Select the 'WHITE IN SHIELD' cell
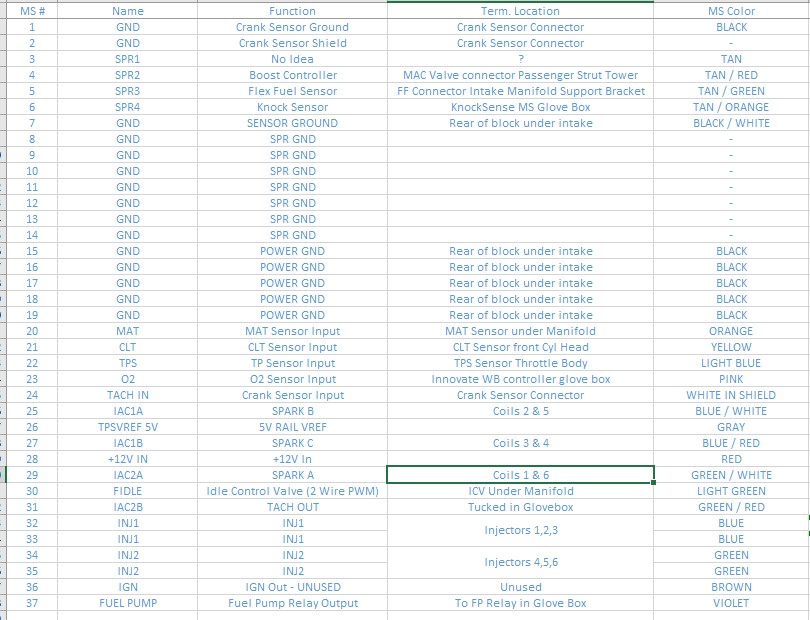This screenshot has height=620, width=810. [x=731, y=395]
